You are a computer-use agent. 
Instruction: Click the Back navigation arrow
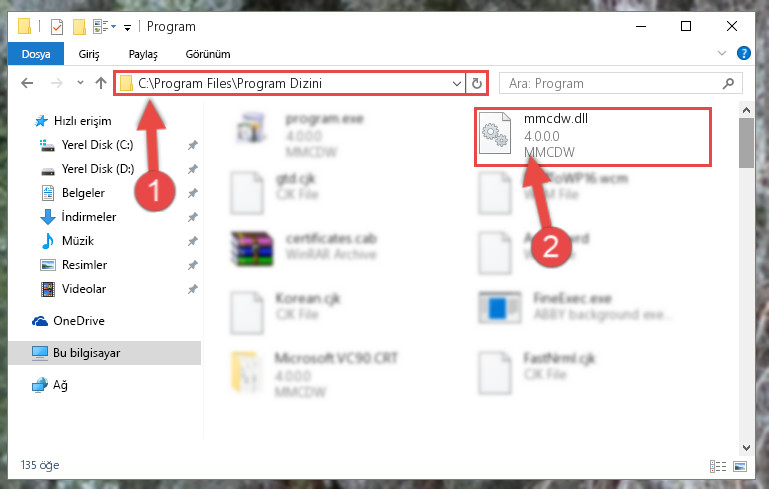tap(27, 83)
